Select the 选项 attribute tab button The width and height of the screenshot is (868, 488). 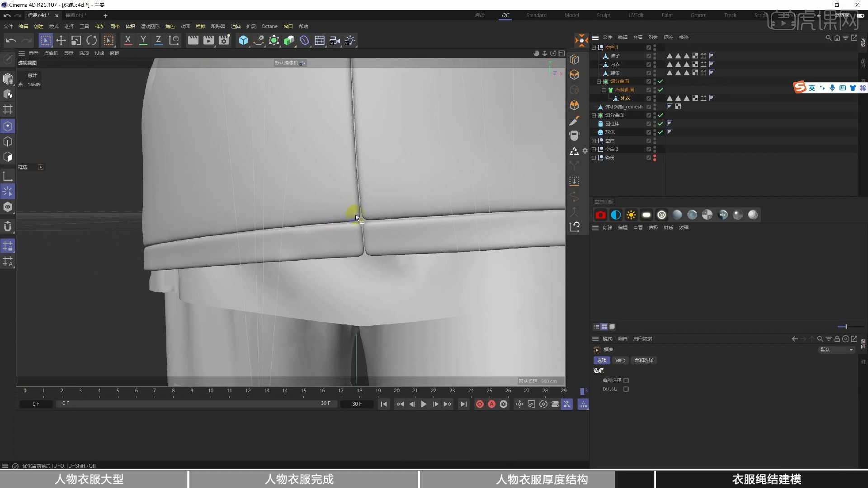click(602, 361)
